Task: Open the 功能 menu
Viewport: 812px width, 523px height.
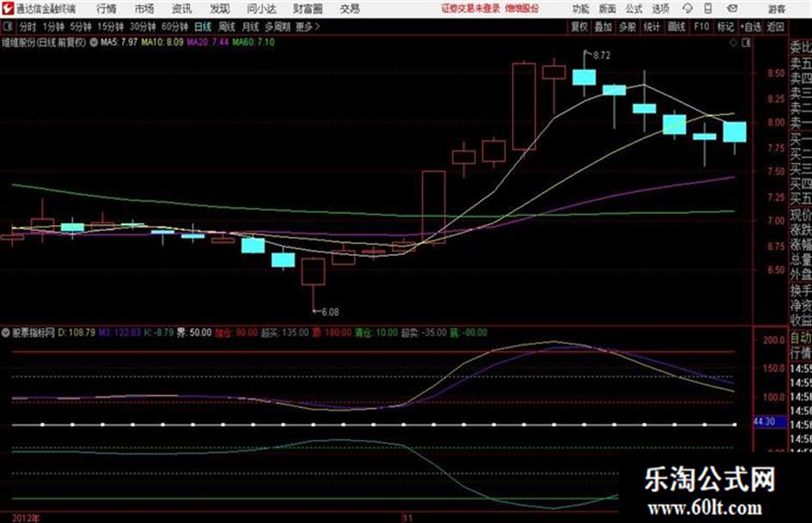Action: [581, 9]
